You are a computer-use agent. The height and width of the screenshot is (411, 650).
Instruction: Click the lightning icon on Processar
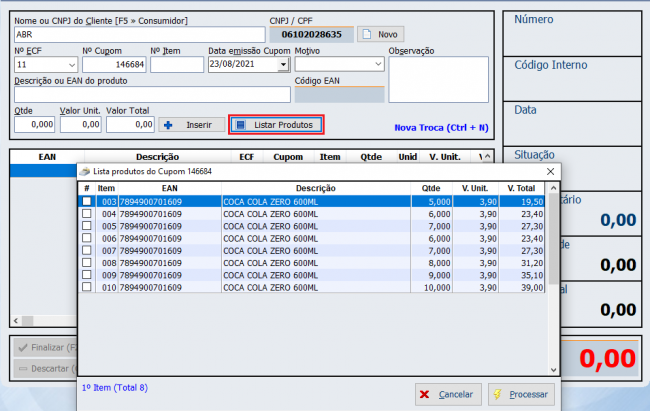tap(497, 394)
